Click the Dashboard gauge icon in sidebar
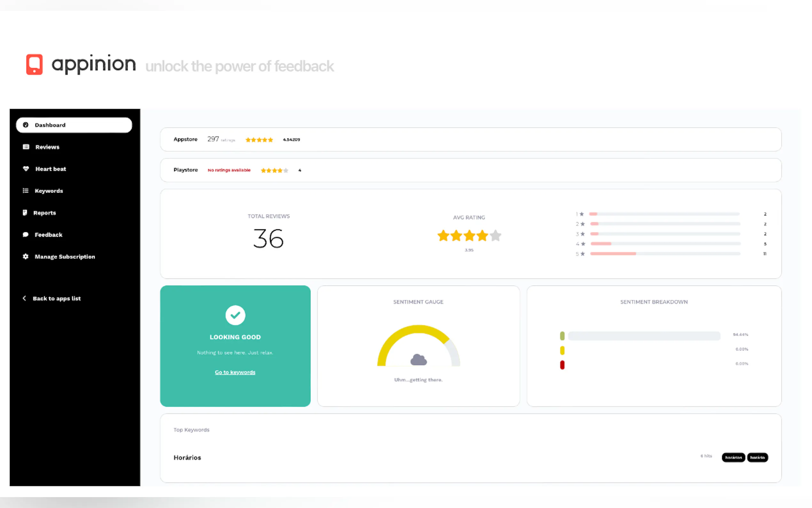 click(x=26, y=125)
